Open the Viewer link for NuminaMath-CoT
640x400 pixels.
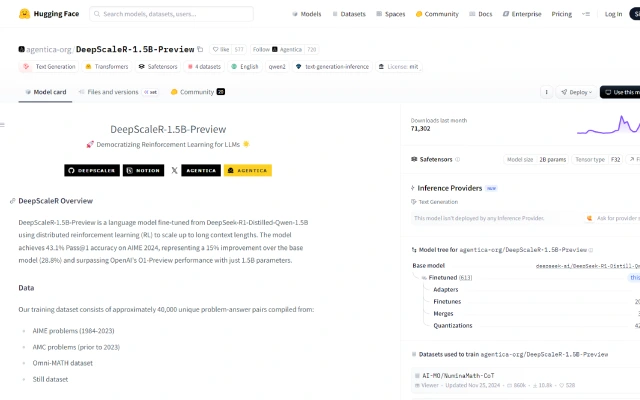(x=429, y=385)
